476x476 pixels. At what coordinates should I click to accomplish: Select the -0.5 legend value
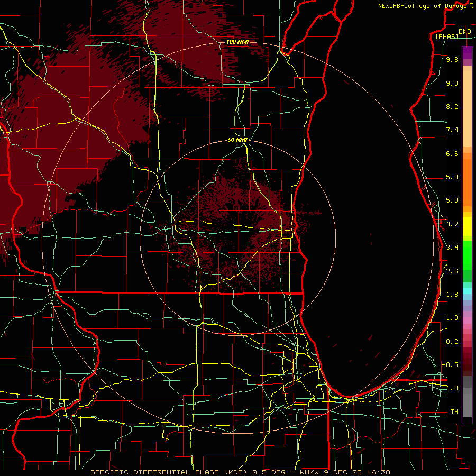pos(451,365)
